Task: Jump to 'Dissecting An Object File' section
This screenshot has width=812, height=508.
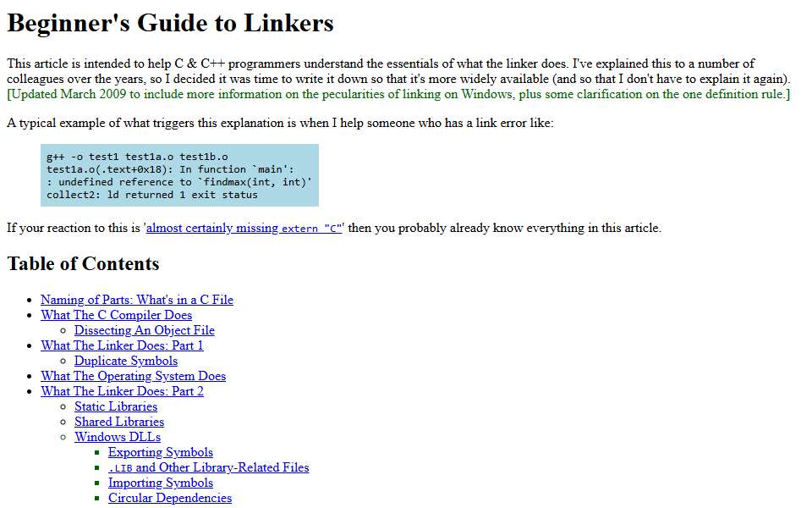Action: tap(145, 330)
